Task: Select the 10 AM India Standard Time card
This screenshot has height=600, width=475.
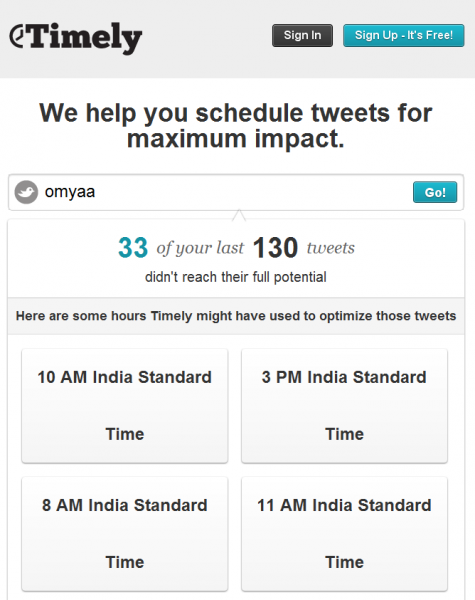Action: pos(125,406)
